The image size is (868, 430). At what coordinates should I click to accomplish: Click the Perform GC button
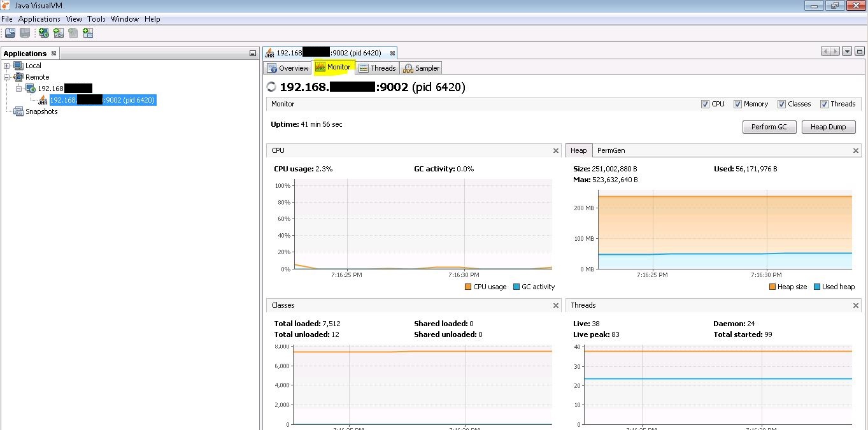(x=769, y=127)
